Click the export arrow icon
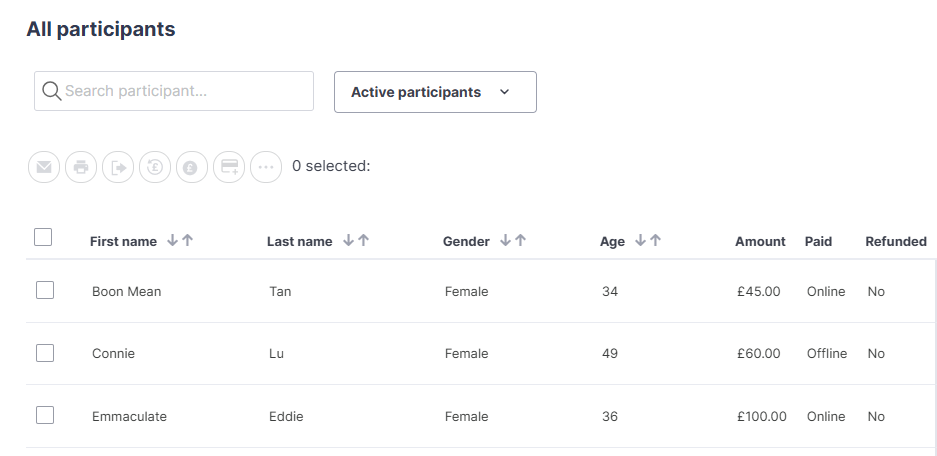Screen dimensions: 937x456 (118, 167)
